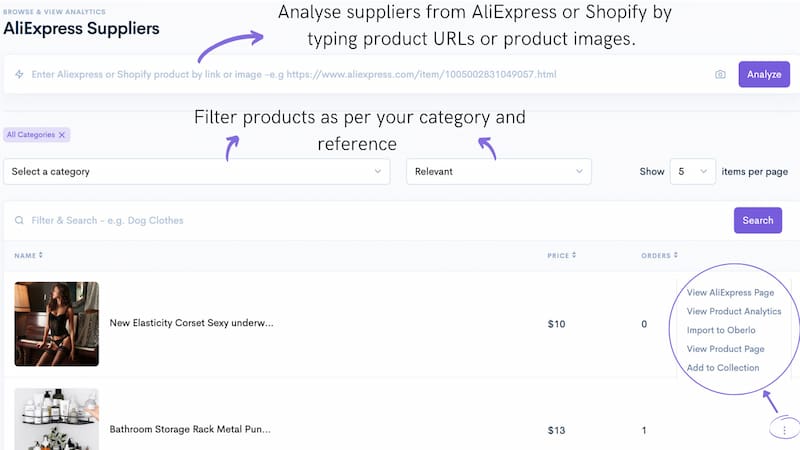The height and width of the screenshot is (450, 800).
Task: Open the corset product thumbnail
Action: (56, 324)
